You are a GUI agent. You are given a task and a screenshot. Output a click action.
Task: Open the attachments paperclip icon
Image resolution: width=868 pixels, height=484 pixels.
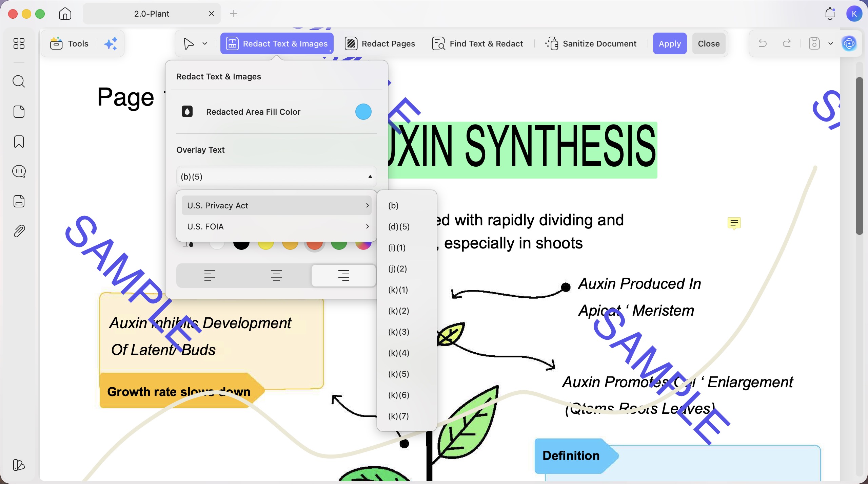tap(19, 231)
